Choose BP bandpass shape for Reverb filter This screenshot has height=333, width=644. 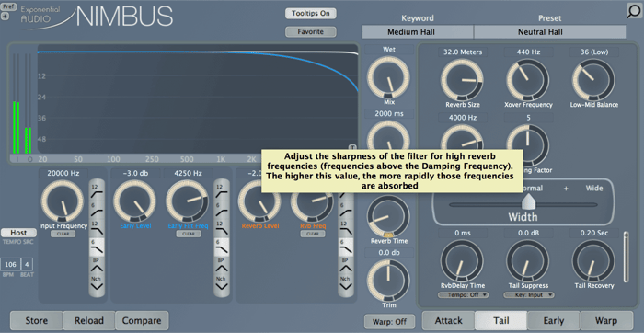(x=346, y=266)
